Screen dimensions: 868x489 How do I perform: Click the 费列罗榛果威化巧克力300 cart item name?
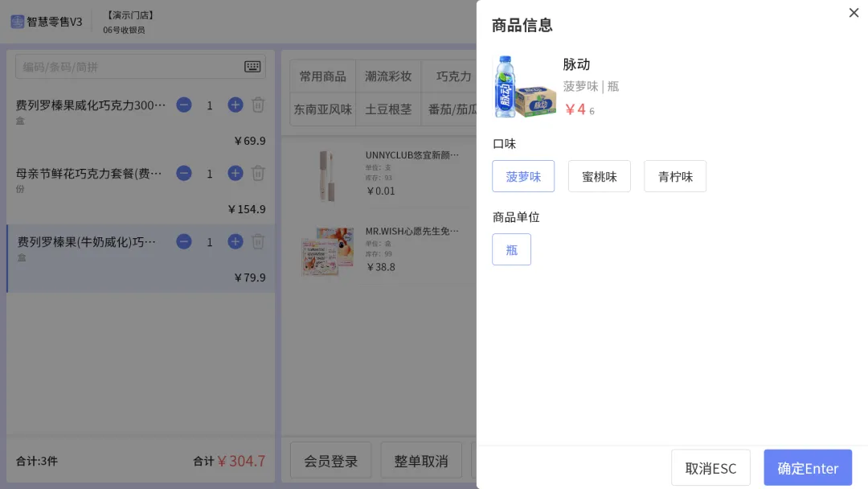click(x=90, y=105)
